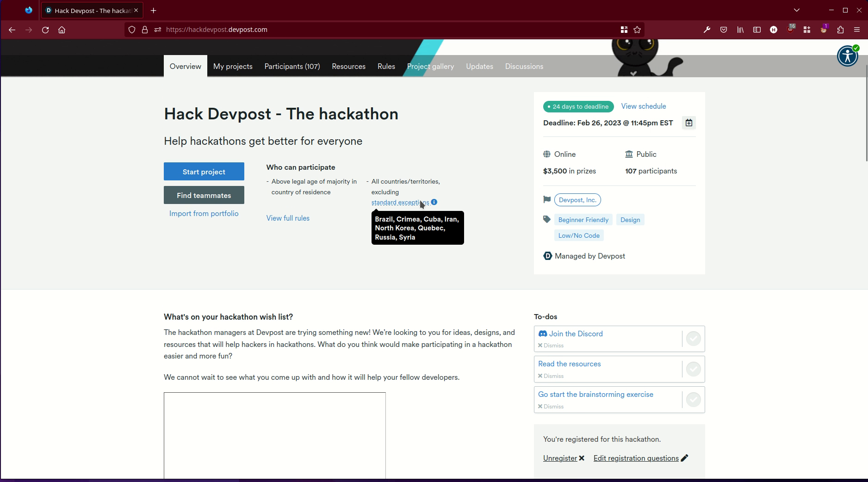Open the tracking protection shield icon
The width and height of the screenshot is (868, 482).
click(132, 30)
